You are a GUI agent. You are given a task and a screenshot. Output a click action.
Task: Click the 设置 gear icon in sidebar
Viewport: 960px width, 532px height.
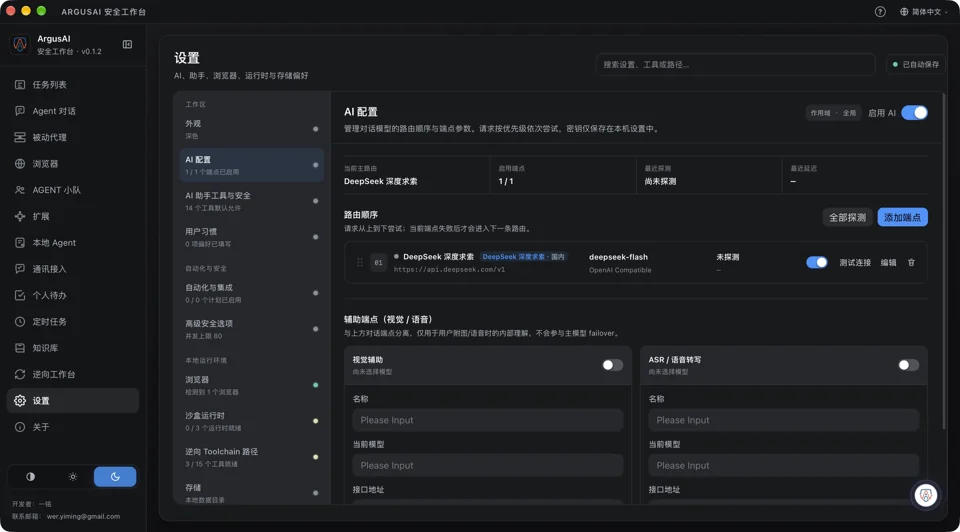pyautogui.click(x=20, y=400)
